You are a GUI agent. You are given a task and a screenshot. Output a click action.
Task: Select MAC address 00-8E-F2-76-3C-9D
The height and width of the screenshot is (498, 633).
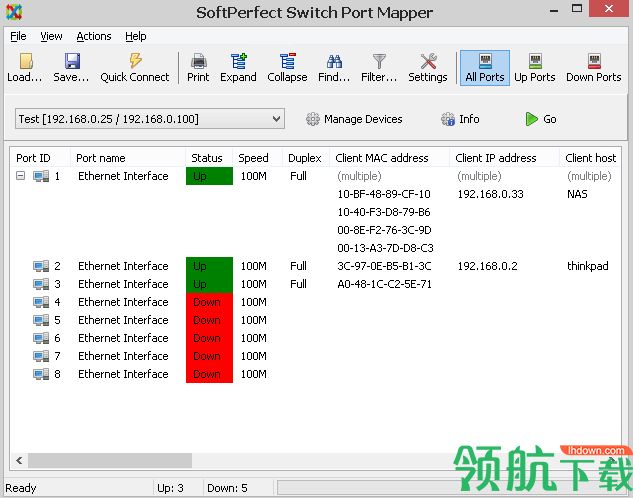(x=384, y=230)
